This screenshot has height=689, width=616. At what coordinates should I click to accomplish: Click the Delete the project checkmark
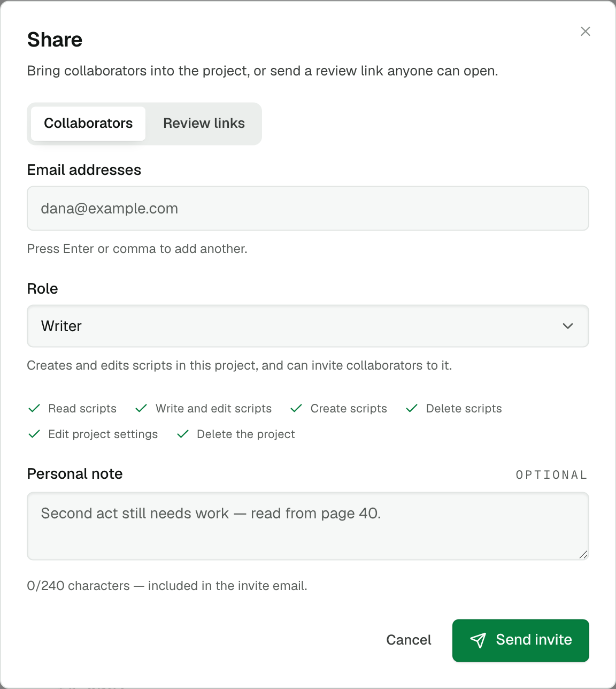click(x=183, y=434)
